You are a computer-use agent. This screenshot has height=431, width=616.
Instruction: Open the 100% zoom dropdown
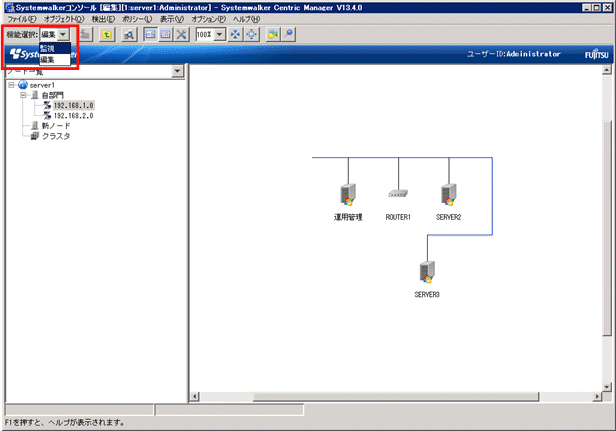220,35
